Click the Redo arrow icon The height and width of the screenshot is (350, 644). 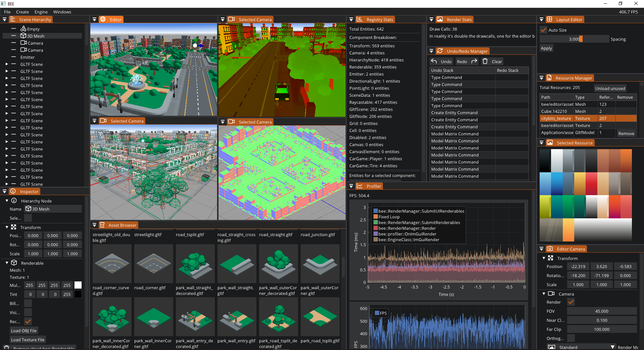click(x=475, y=61)
